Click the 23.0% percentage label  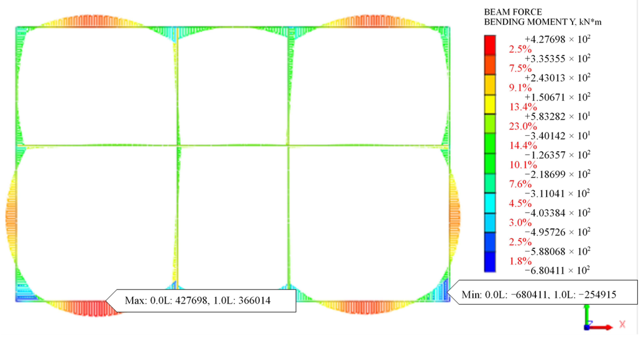[x=523, y=126]
